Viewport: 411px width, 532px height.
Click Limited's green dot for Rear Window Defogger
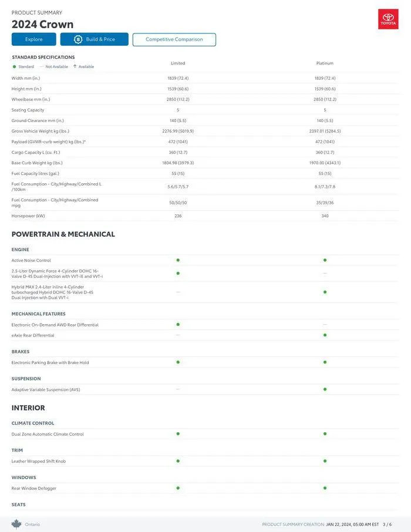178,488
